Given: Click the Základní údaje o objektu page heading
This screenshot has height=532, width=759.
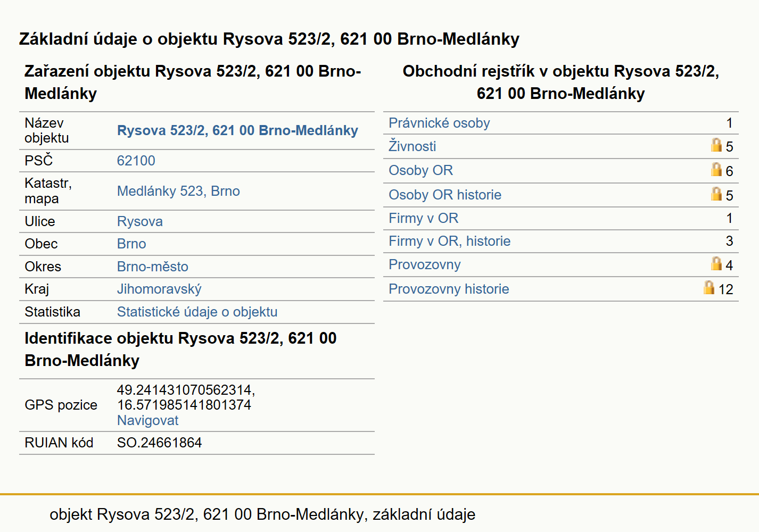Looking at the screenshot, I should pyautogui.click(x=269, y=39).
